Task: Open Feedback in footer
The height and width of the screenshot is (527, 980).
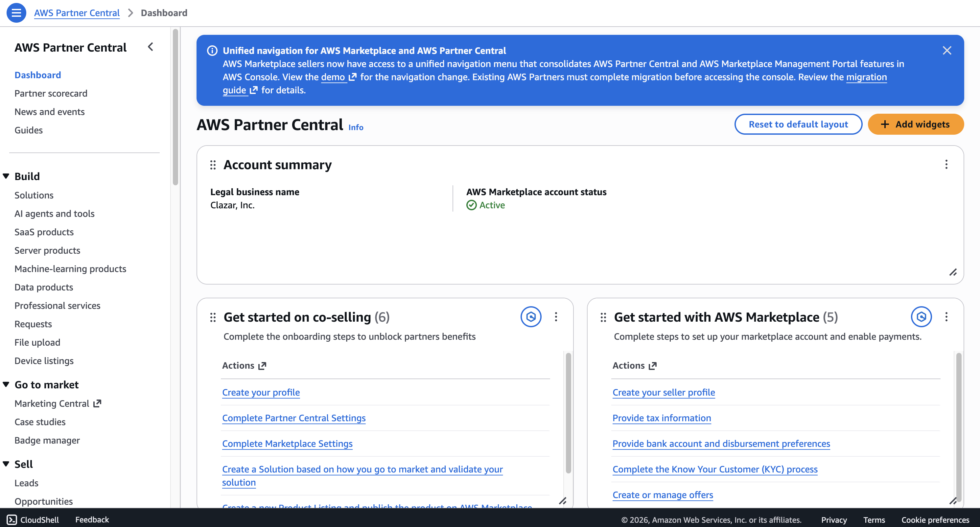Action: 92,519
